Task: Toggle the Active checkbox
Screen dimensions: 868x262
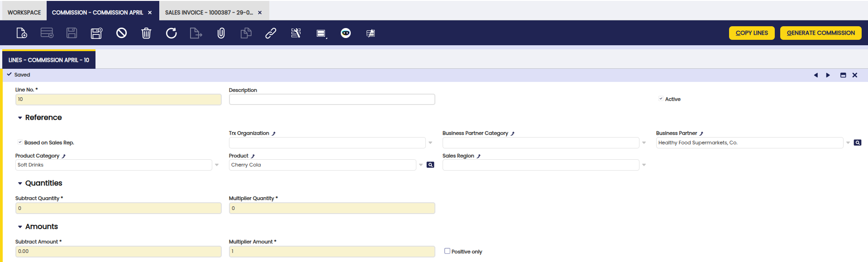Action: pos(661,99)
